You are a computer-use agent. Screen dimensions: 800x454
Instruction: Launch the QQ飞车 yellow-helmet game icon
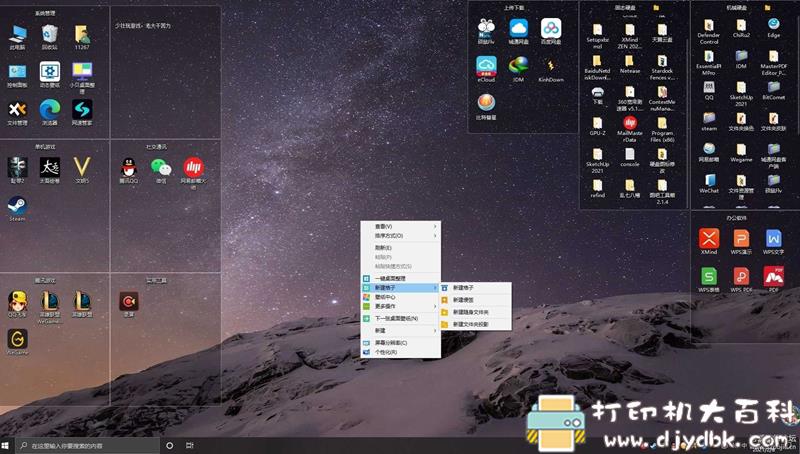pos(17,304)
